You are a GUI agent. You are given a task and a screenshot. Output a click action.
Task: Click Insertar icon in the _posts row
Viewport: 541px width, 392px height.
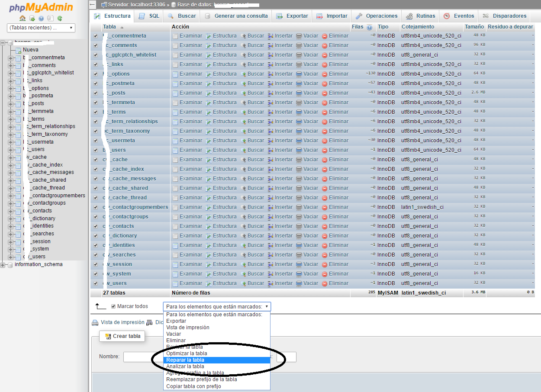[x=270, y=93]
